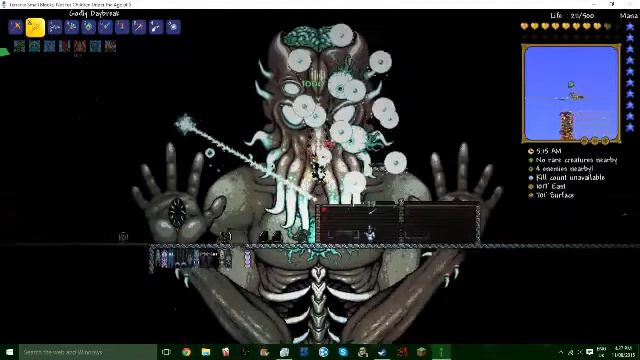Select hotbar slot 4 item

click(x=71, y=27)
